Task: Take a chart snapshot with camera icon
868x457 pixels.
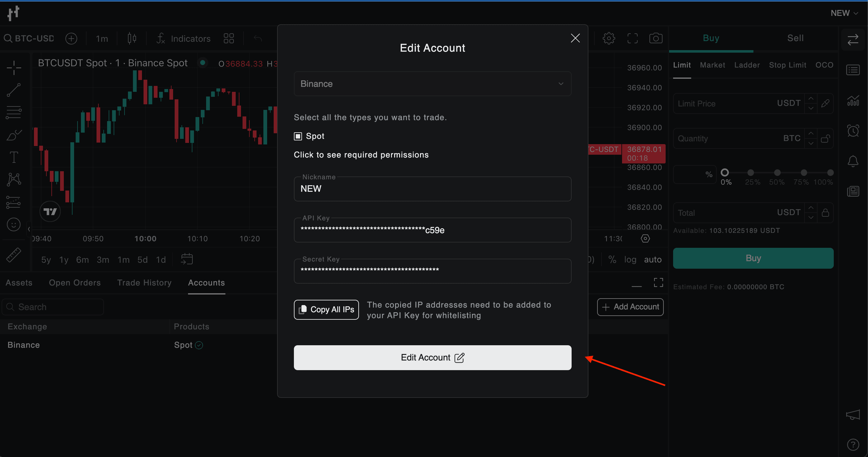Action: (x=656, y=38)
